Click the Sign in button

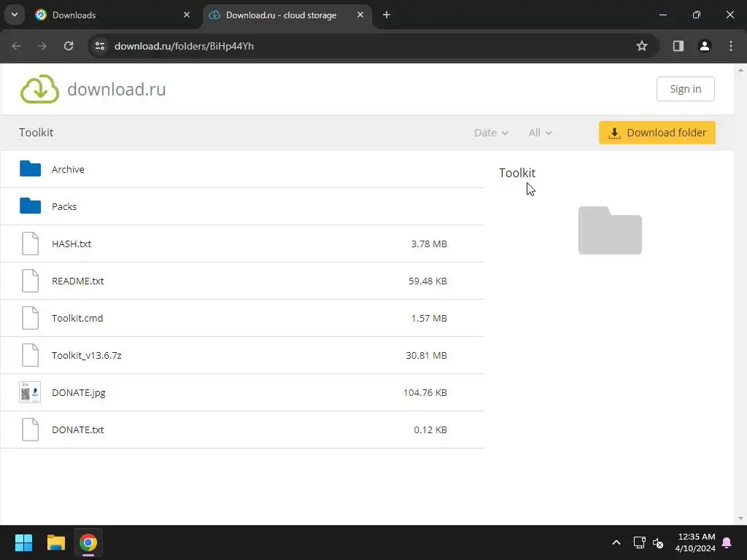coord(685,89)
